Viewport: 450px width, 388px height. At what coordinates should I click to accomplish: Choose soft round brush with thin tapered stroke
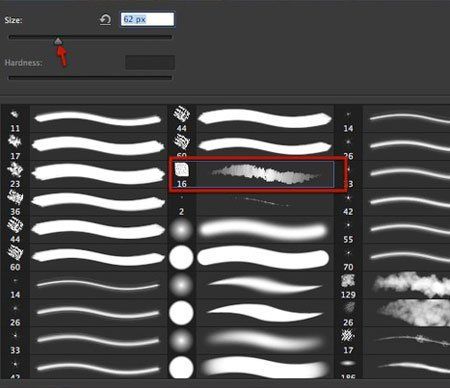251,286
